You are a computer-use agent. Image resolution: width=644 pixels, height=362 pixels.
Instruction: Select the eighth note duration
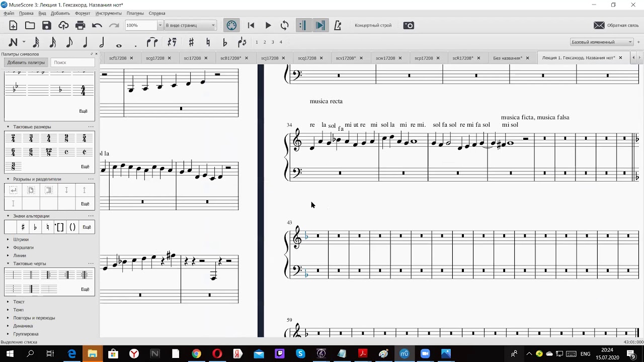click(69, 42)
